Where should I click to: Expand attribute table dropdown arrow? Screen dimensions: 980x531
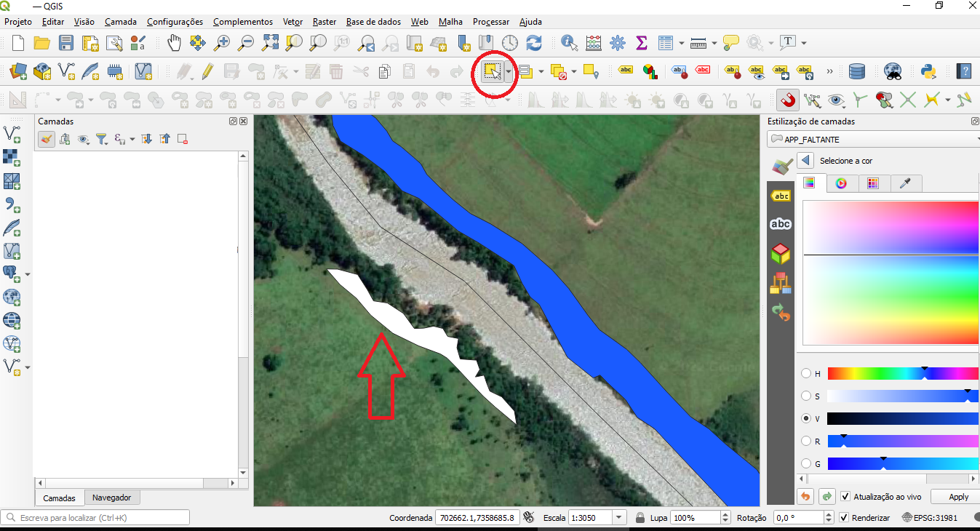coord(681,43)
